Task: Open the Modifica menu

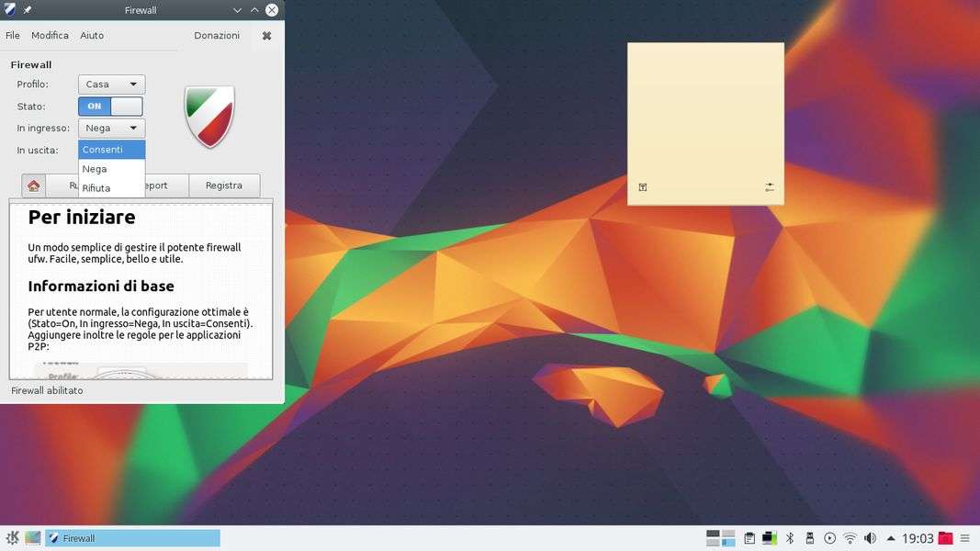Action: point(50,36)
